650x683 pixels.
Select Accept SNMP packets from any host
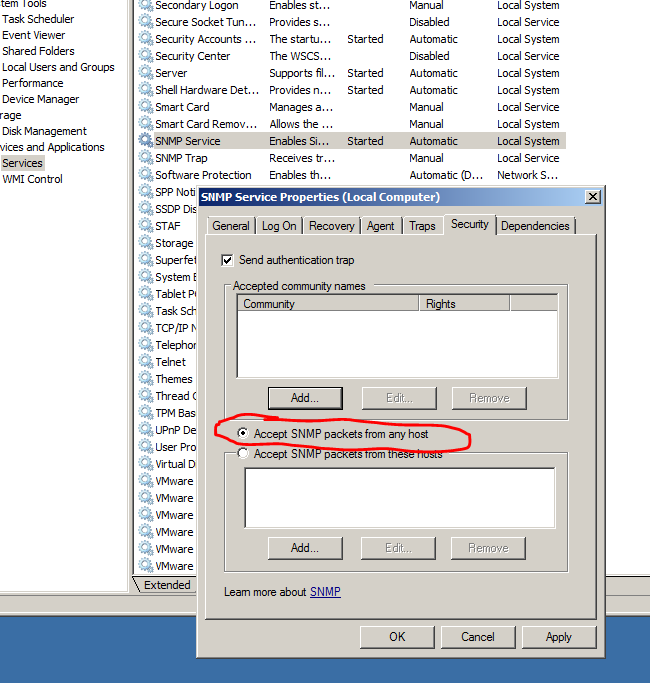pyautogui.click(x=243, y=433)
